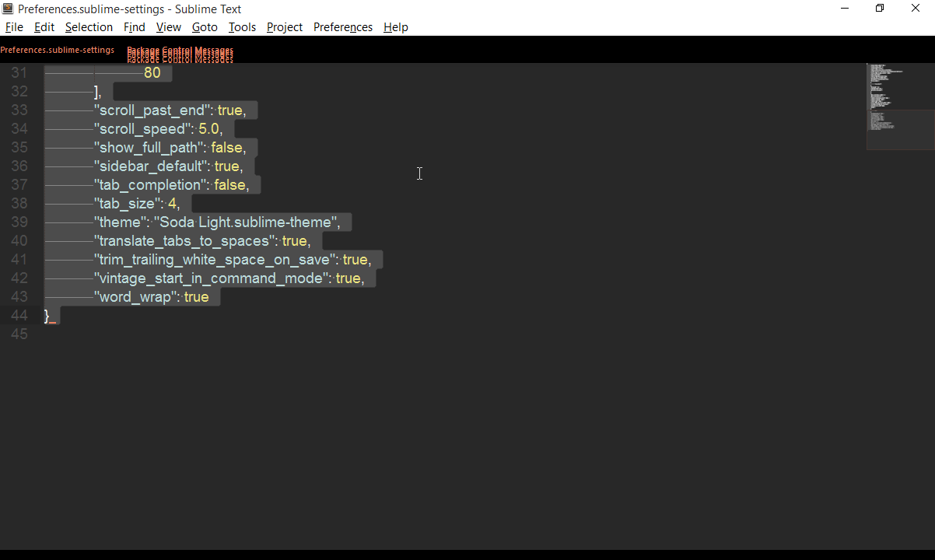This screenshot has width=935, height=560.
Task: Click the Sublime Text app icon in title bar
Action: tap(8, 9)
